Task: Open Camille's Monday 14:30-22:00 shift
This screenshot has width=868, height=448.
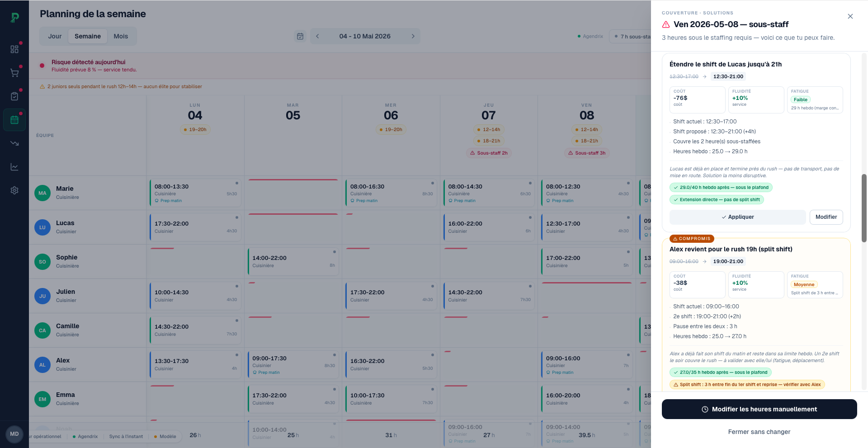Action: (195, 330)
